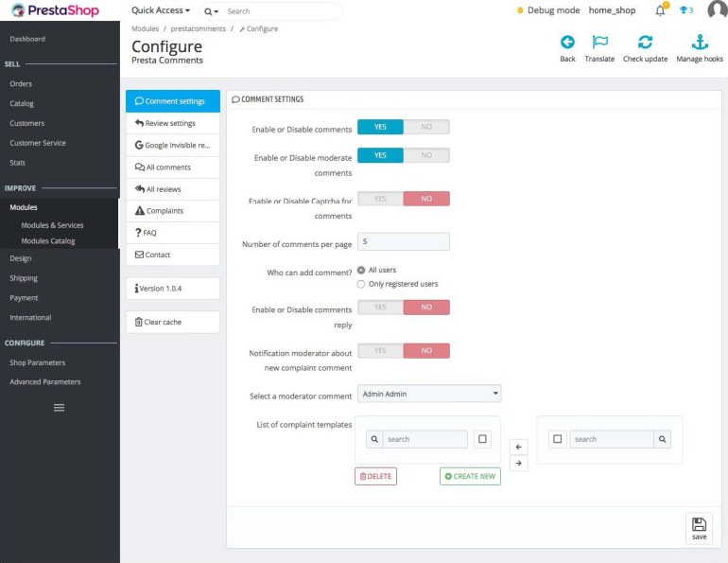Viewport: 728px width, 563px height.
Task: Open the user profile avatar
Action: pos(717,9)
